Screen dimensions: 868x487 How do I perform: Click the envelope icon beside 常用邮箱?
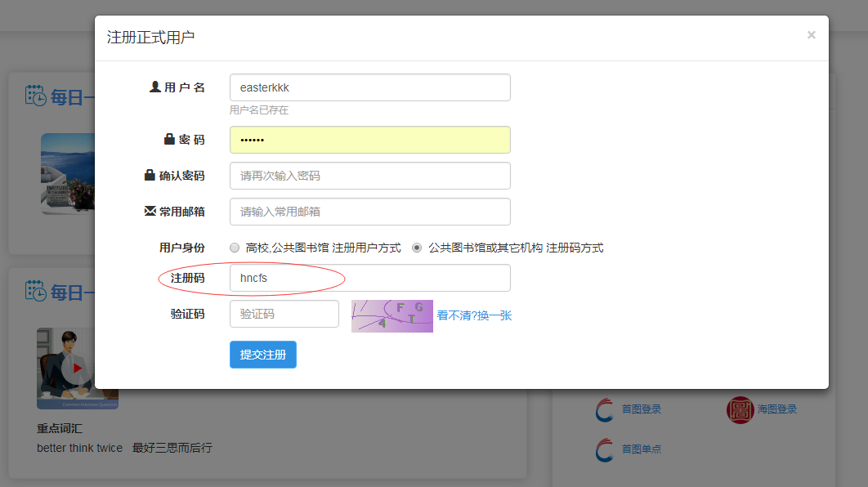pyautogui.click(x=150, y=211)
